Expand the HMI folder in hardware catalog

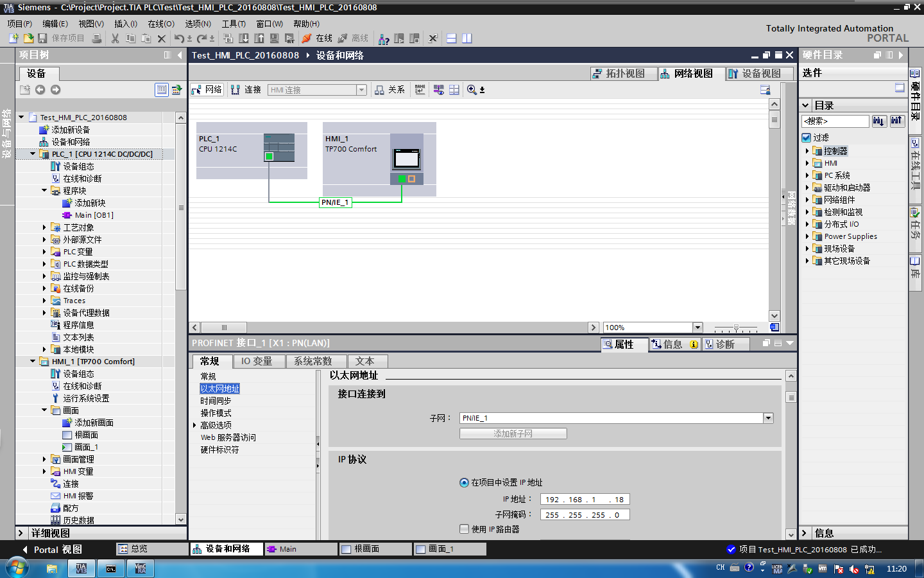pos(807,163)
